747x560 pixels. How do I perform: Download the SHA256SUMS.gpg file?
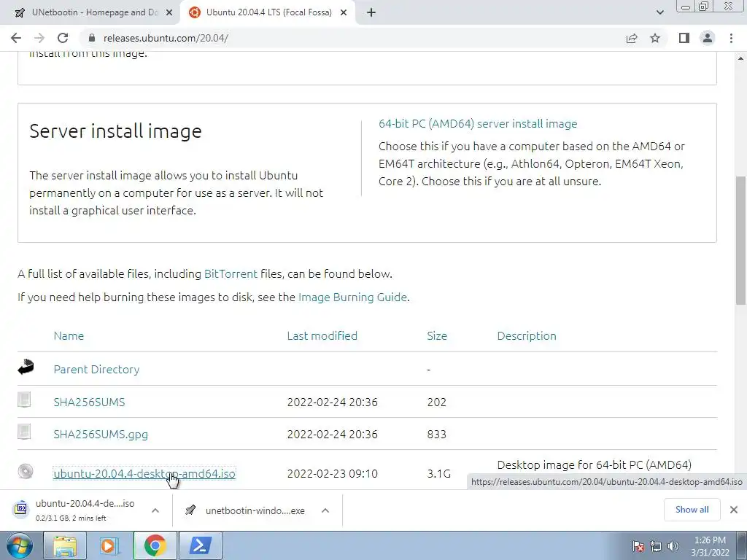(x=101, y=435)
